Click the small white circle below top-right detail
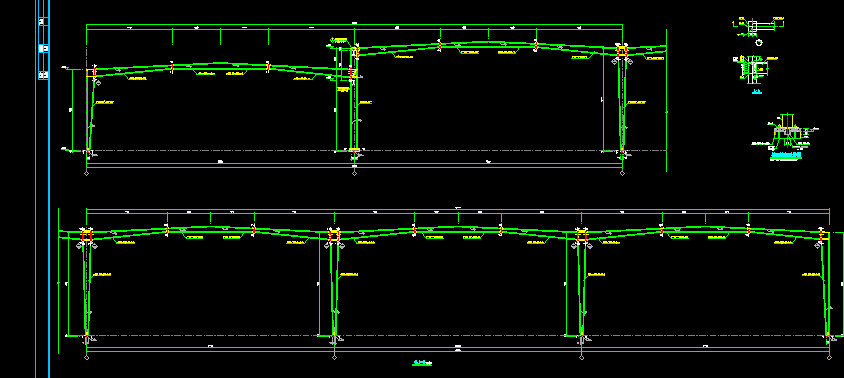Screen dimensions: 844x378 tap(759, 43)
